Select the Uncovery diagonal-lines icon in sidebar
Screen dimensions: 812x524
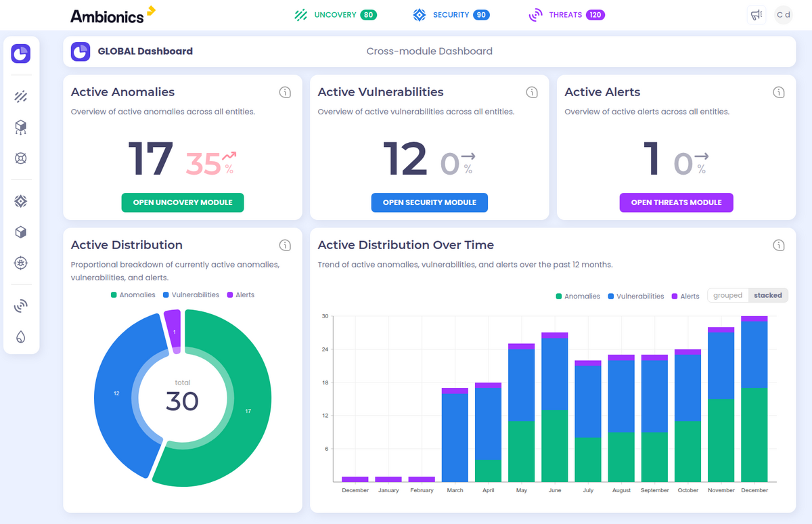[x=21, y=95]
